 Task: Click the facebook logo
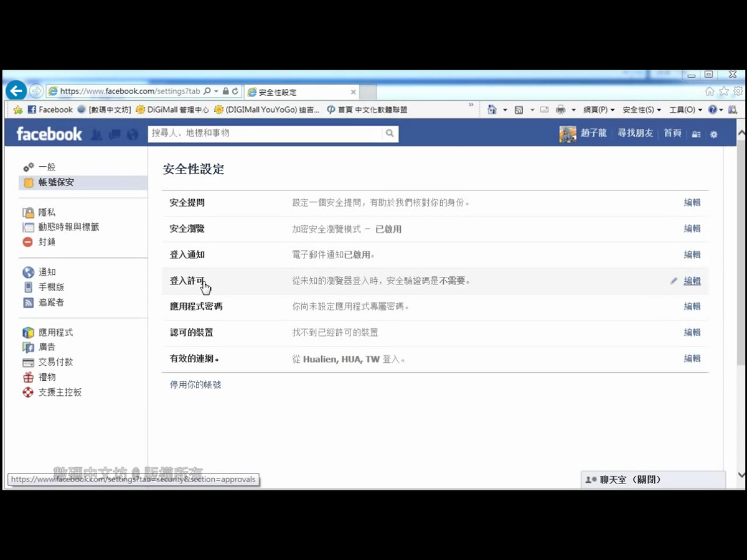pos(49,134)
